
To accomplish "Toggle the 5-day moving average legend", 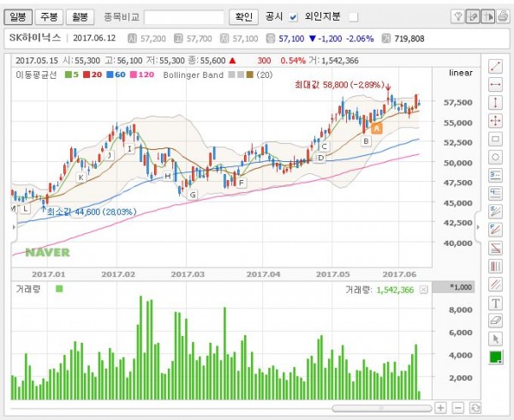I will point(72,75).
